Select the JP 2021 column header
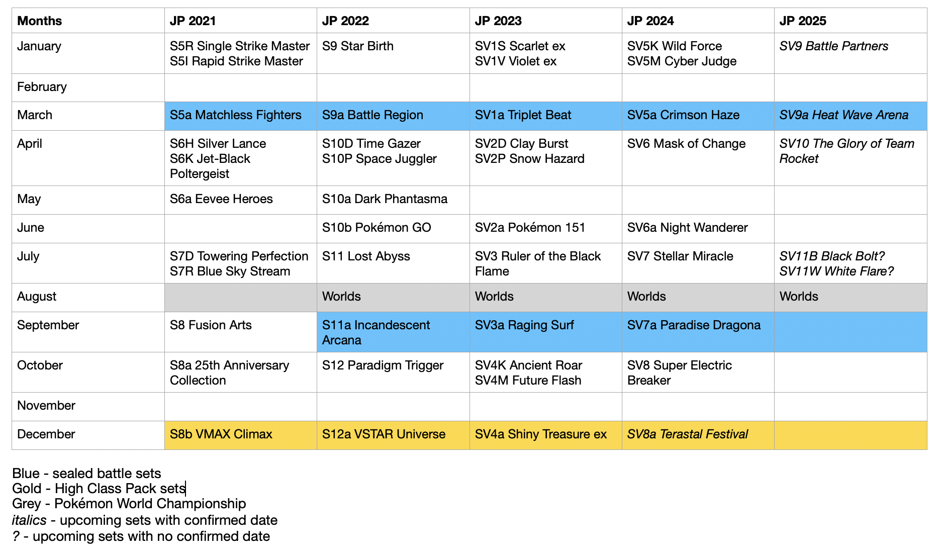The width and height of the screenshot is (938, 560). pyautogui.click(x=240, y=21)
